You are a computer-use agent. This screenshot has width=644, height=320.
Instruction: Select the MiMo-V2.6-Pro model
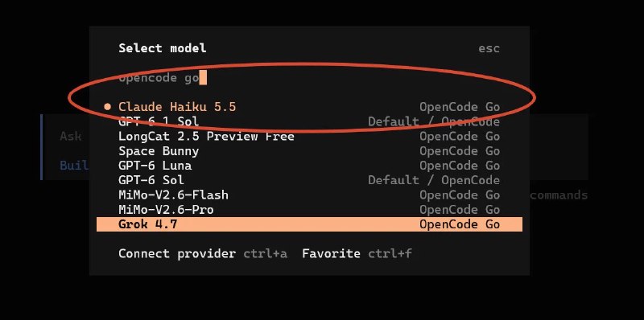309,210
